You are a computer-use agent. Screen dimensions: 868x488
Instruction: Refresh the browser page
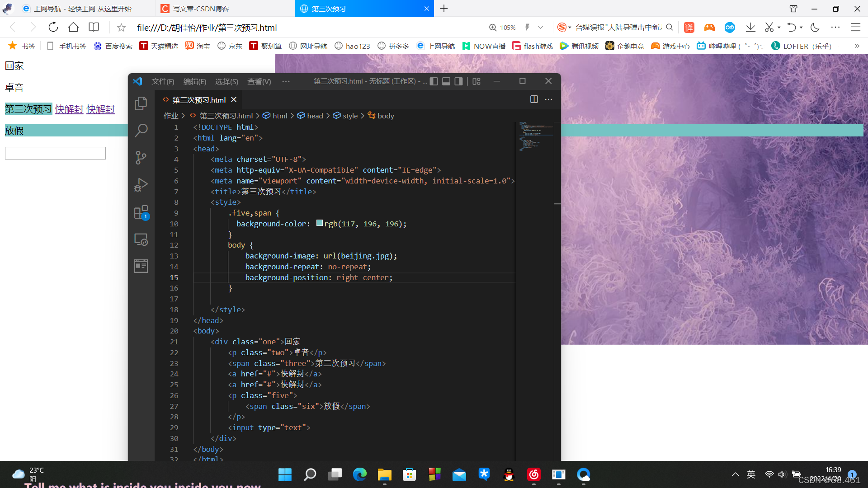click(x=53, y=28)
